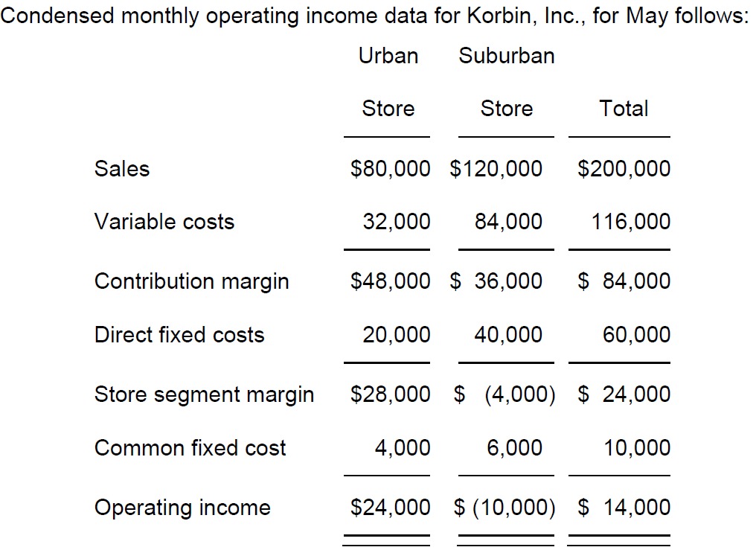This screenshot has width=756, height=553.
Task: Select the Store segment margin label
Action: coord(205,395)
